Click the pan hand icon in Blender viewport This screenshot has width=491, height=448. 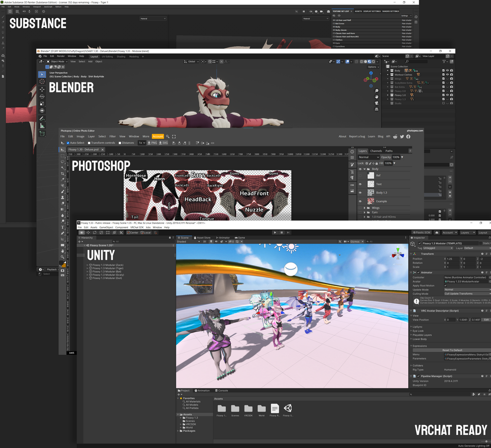click(376, 97)
